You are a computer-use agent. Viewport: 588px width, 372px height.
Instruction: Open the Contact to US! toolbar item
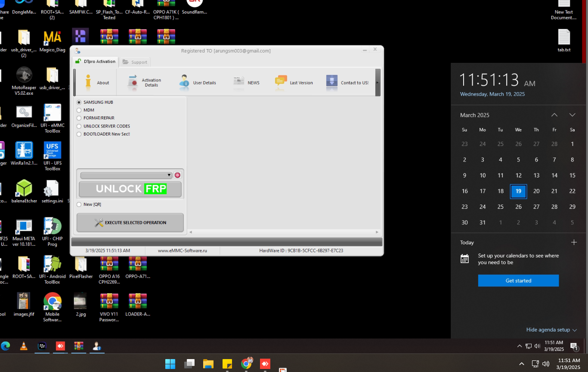347,83
